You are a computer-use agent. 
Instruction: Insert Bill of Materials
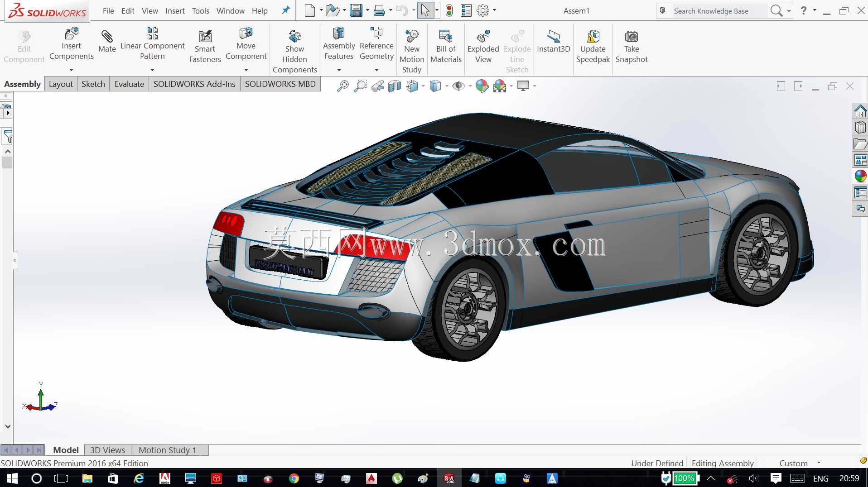click(x=446, y=46)
